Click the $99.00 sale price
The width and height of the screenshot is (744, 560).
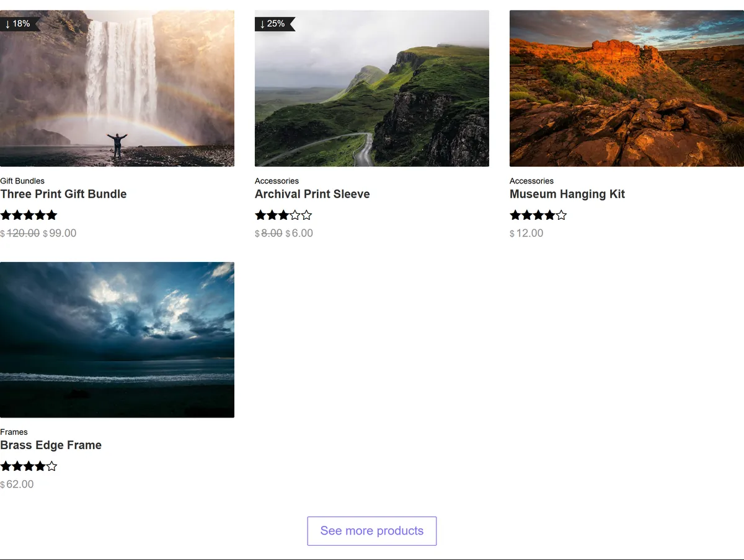(x=60, y=234)
